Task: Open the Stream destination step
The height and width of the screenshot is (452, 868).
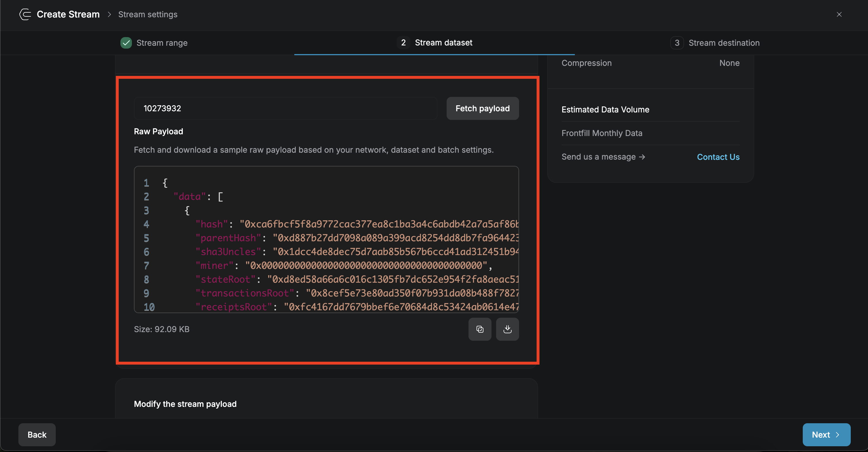Action: pyautogui.click(x=724, y=43)
